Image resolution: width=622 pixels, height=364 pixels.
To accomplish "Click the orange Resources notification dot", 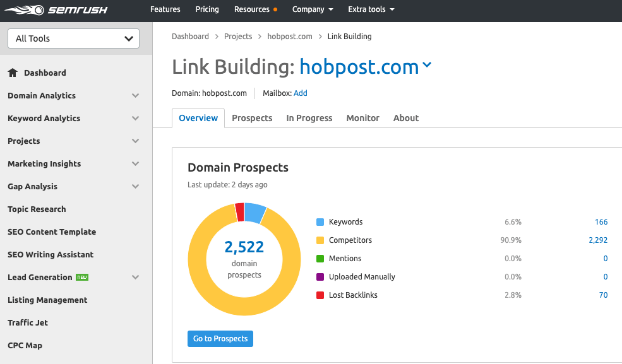I will coord(275,9).
